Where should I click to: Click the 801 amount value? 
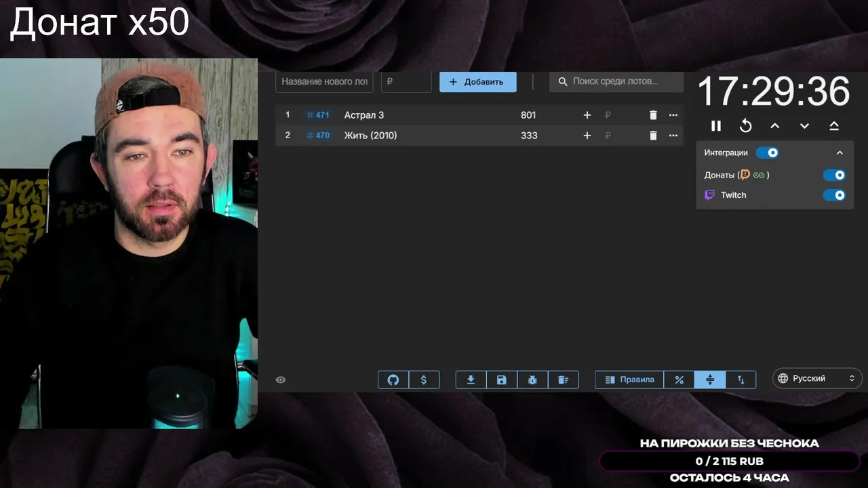pos(528,115)
